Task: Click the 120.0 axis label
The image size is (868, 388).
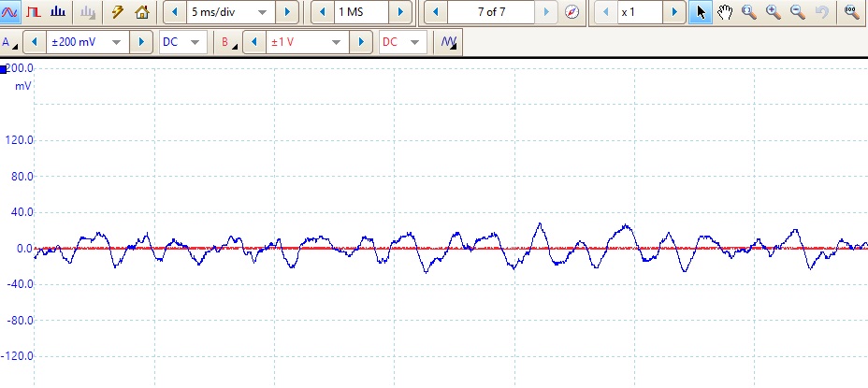Action: coord(19,140)
